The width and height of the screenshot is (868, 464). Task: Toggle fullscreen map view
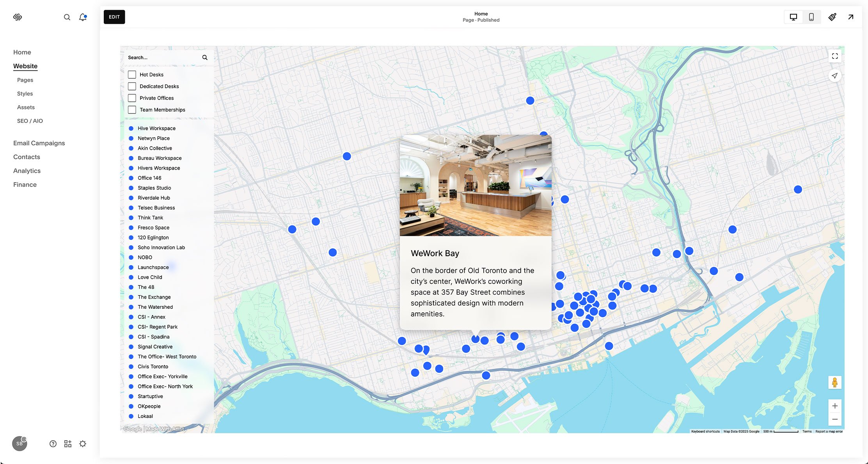(x=834, y=57)
